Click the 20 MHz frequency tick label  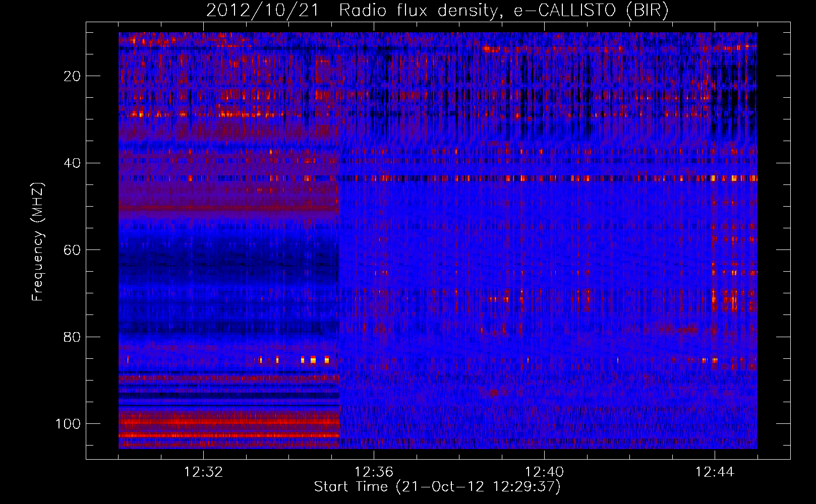[72, 76]
